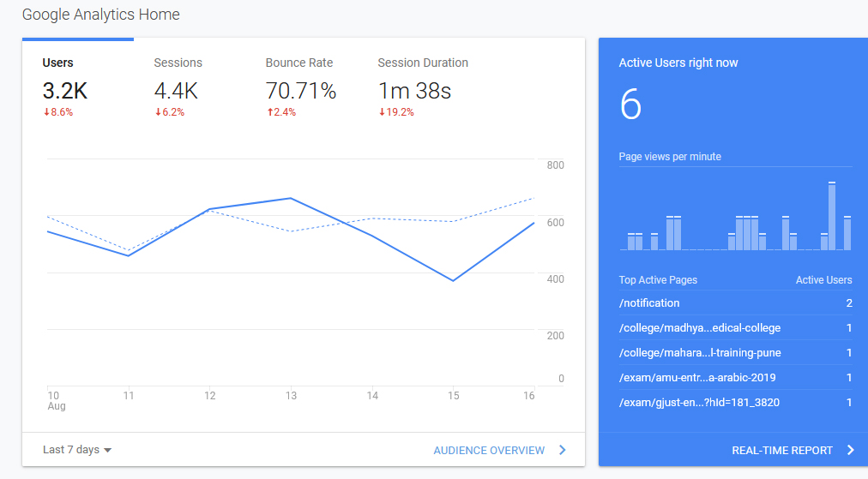Click the /college/madhya...edical-college page row
The image size is (868, 479).
736,328
